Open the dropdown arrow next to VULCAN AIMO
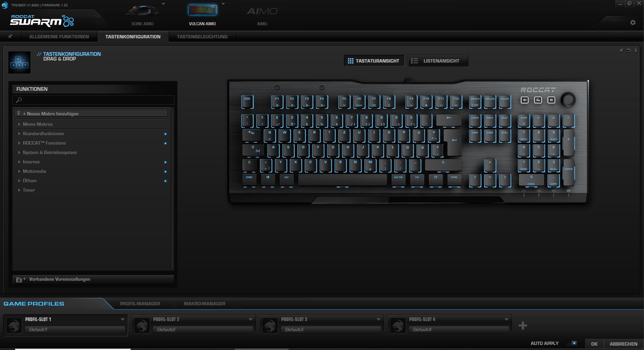 pos(223,4)
